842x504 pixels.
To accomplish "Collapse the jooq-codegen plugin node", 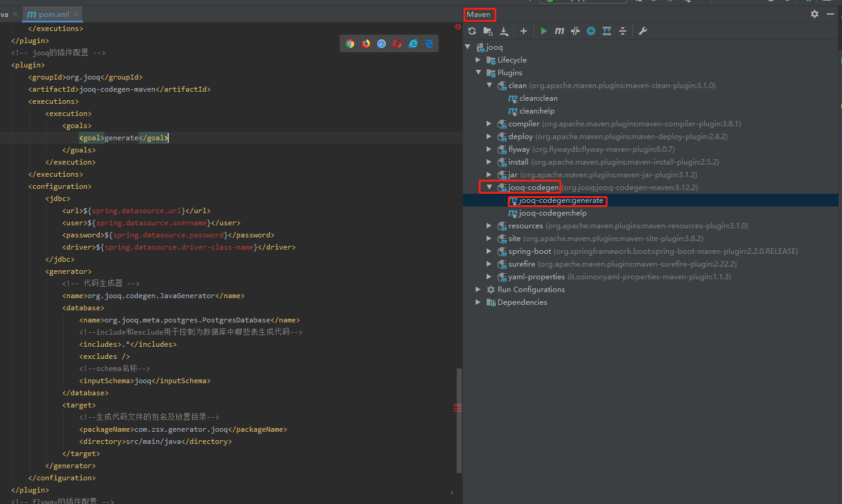I will pyautogui.click(x=490, y=188).
